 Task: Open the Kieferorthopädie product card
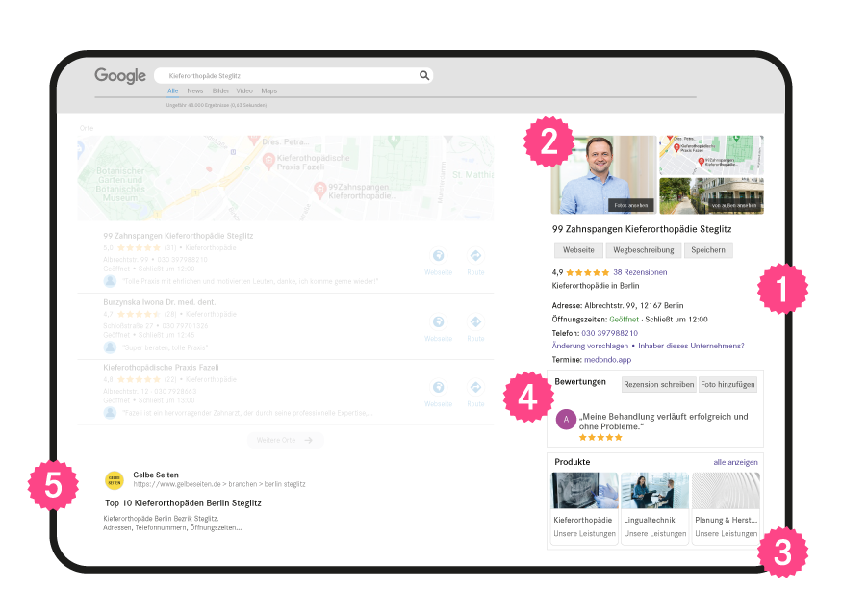pos(585,508)
